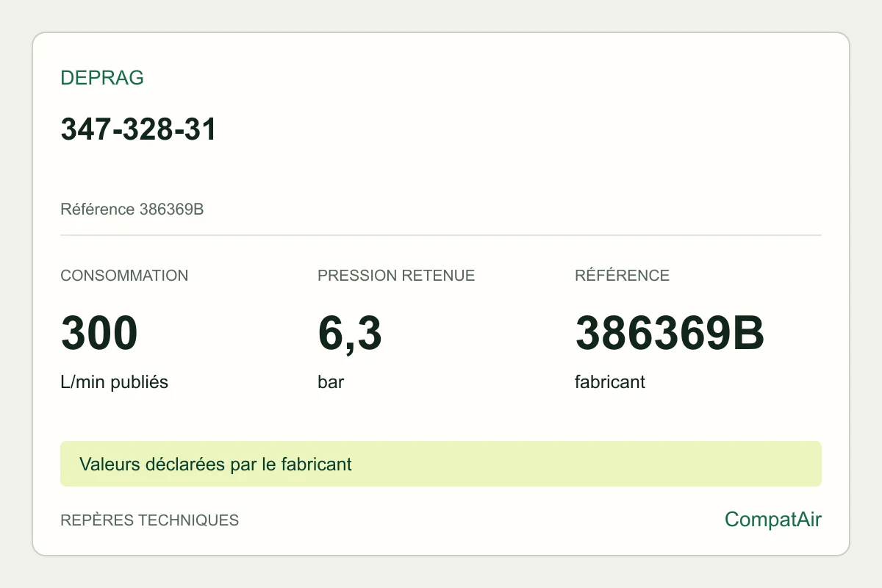The image size is (882, 588).
Task: Select the 300 consumption value
Action: [x=99, y=333]
